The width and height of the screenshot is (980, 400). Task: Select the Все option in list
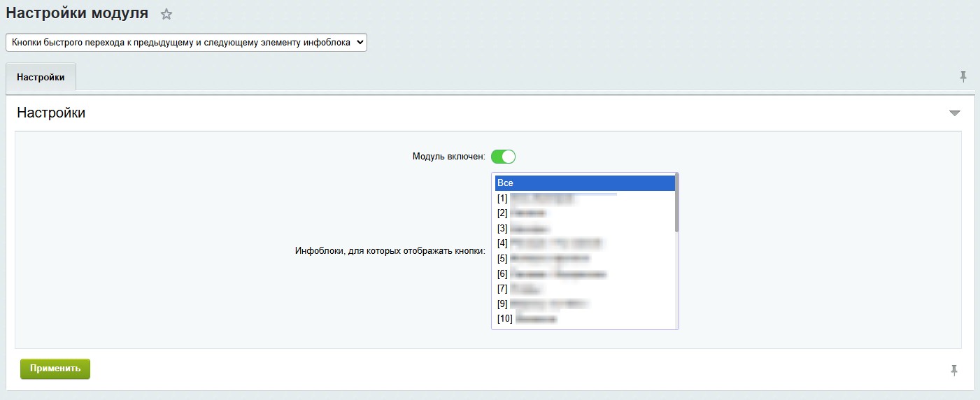pyautogui.click(x=584, y=183)
